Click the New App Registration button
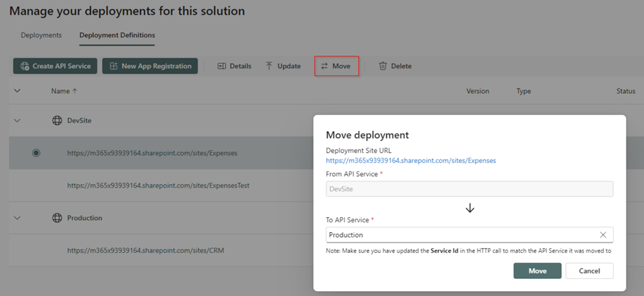The height and width of the screenshot is (296, 644). click(150, 66)
